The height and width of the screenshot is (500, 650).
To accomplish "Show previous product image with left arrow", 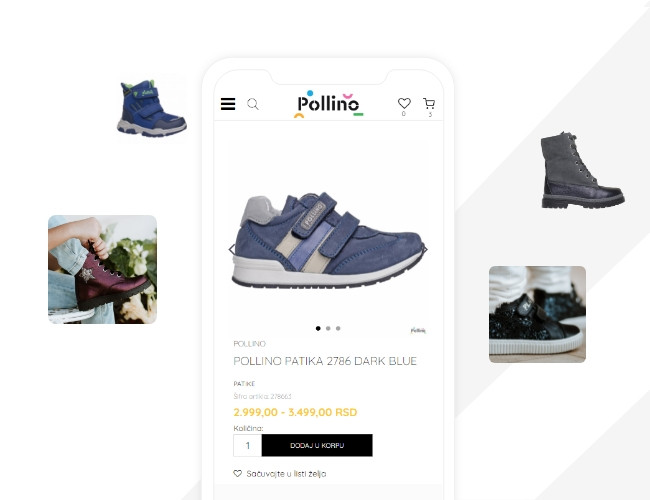I will tap(232, 249).
